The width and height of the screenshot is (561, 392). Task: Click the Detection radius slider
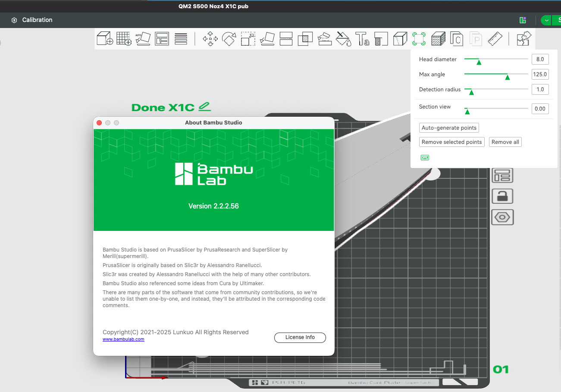pos(496,90)
